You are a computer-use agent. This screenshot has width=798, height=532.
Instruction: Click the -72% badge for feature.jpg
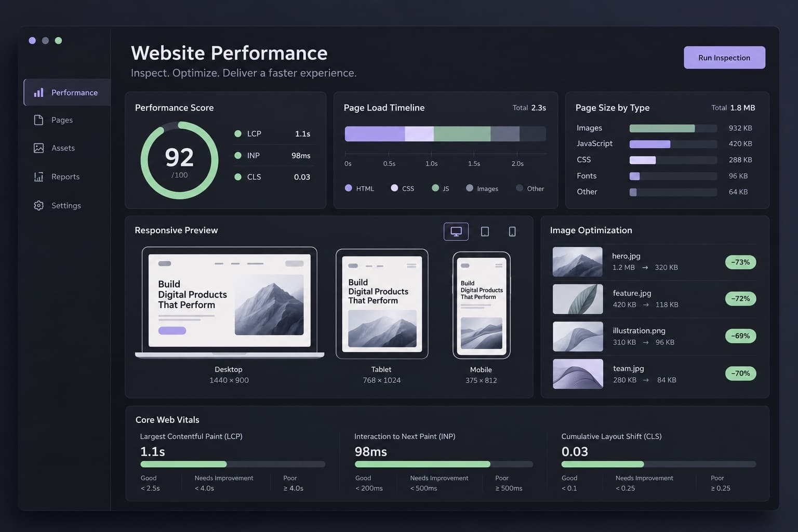[740, 299]
